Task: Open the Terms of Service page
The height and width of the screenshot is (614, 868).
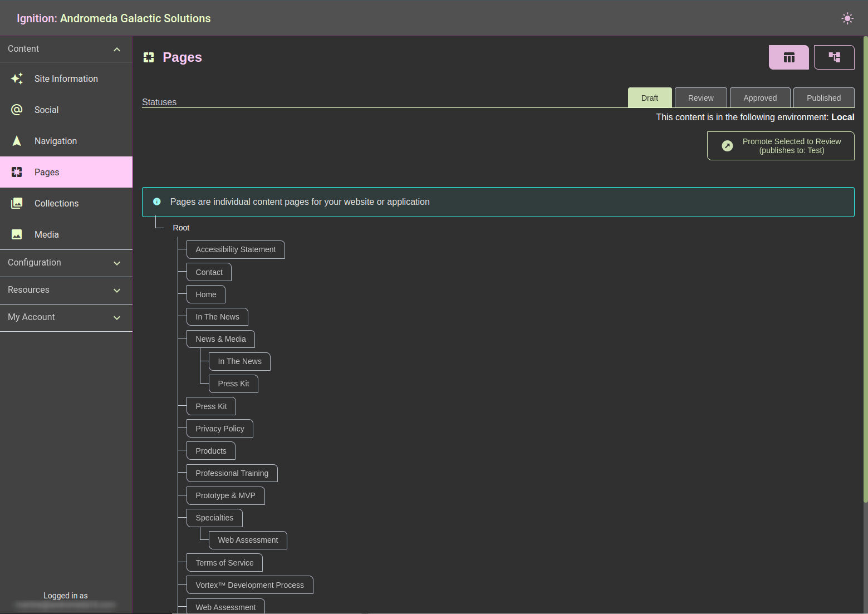Action: point(224,563)
